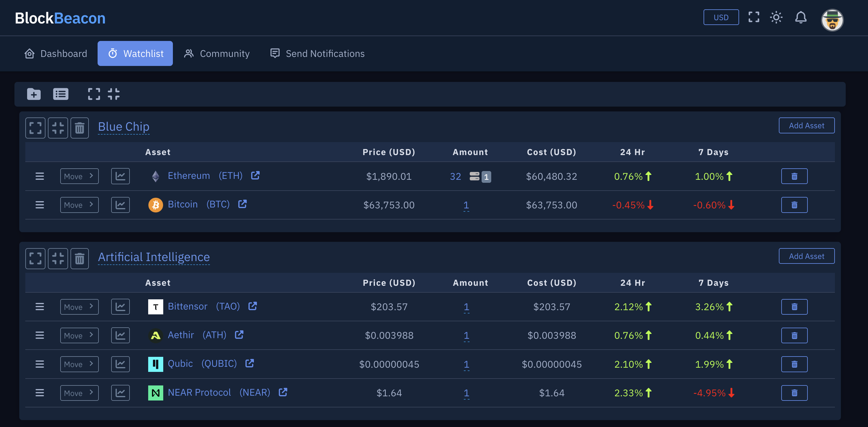View chart for Bittensor
Screen dimensions: 868x427
tap(120, 307)
